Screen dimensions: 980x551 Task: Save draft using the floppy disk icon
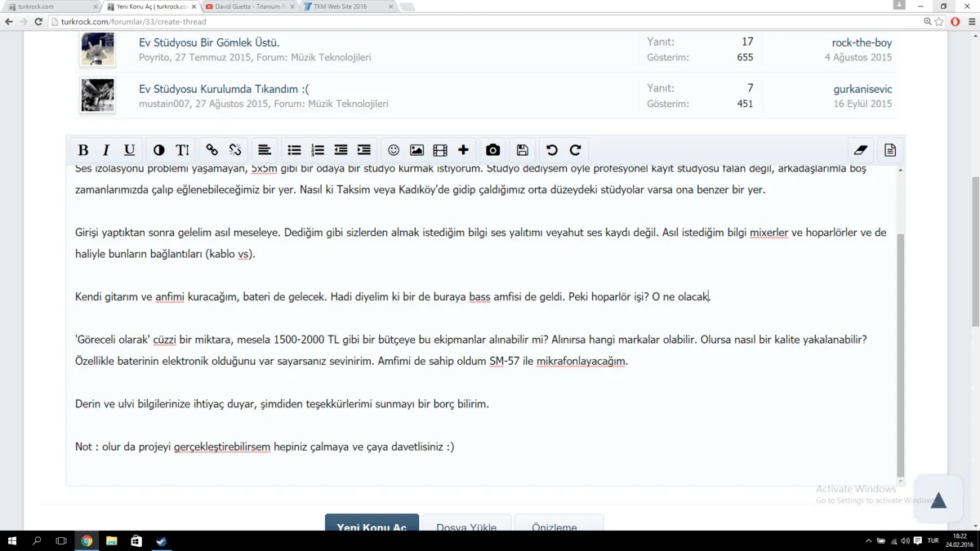tap(522, 150)
